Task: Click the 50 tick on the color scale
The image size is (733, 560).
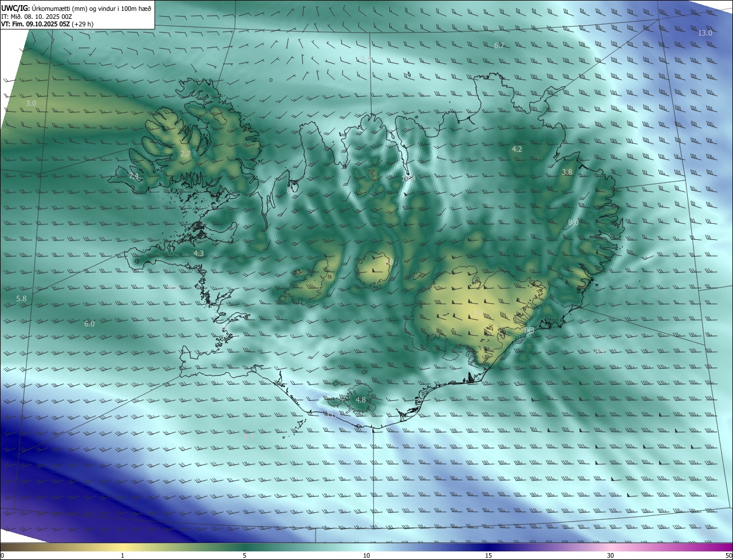Action: 728,555
